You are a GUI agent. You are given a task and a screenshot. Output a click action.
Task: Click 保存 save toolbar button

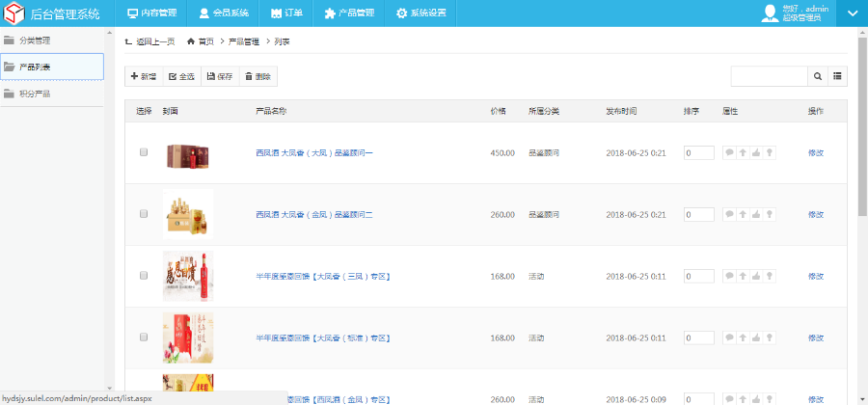coord(219,76)
